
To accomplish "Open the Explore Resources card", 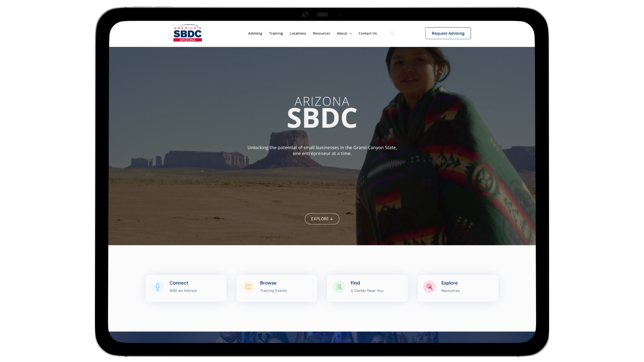I will point(458,288).
